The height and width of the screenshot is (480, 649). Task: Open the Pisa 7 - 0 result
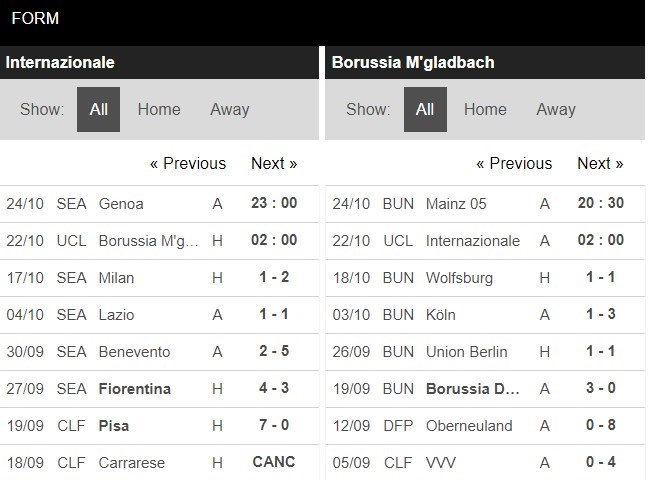point(274,425)
